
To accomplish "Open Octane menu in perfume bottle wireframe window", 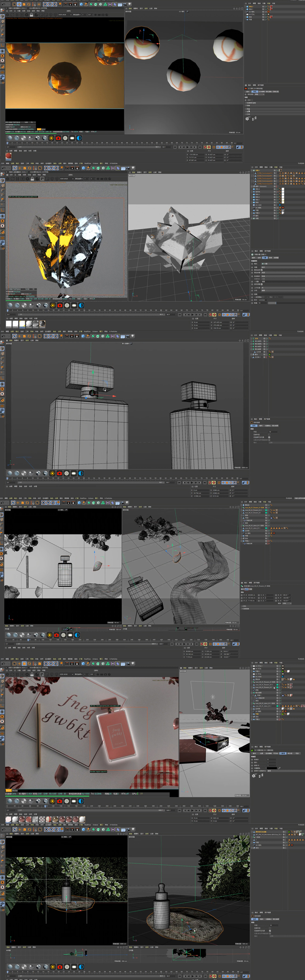I will pos(95,332).
